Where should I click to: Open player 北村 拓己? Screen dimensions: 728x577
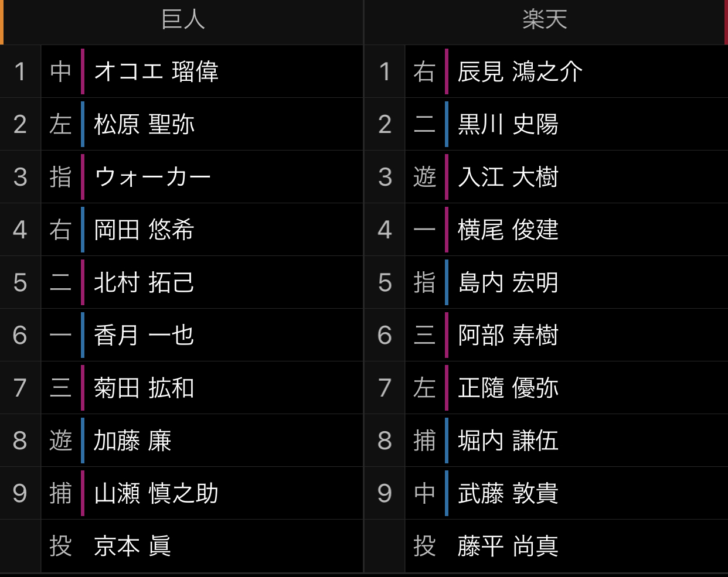(x=144, y=282)
